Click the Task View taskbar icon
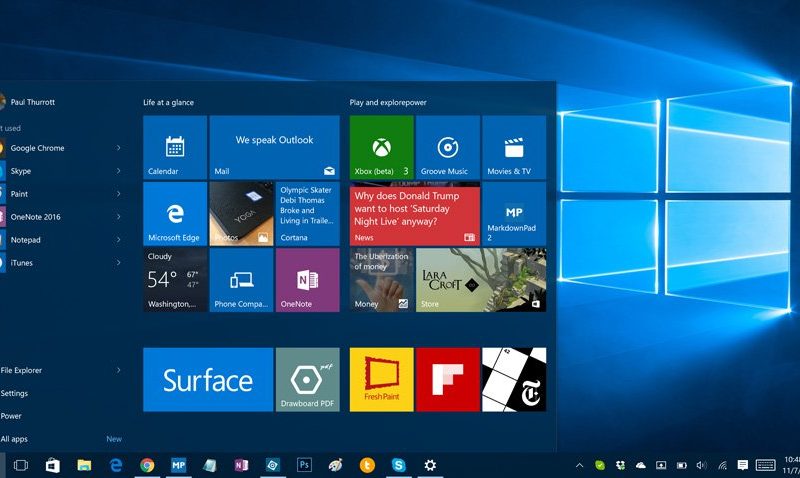Viewport: 800px width, 478px height. point(21,465)
